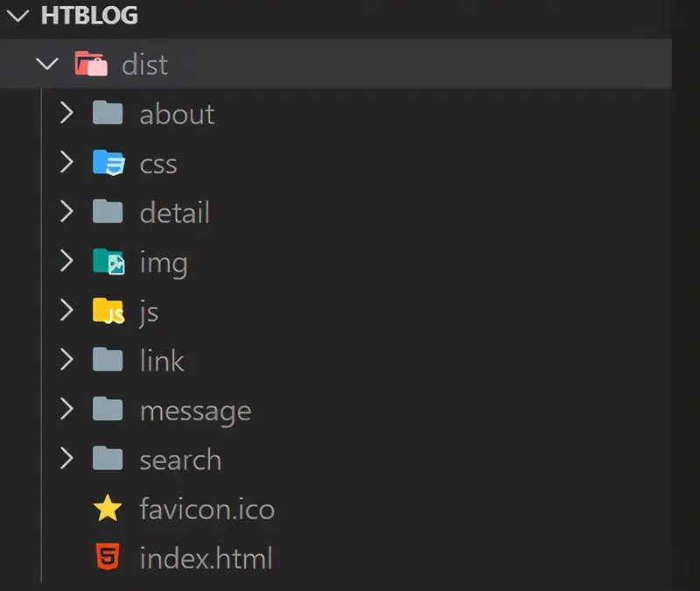Expand the link folder chevron
Viewport: 700px width, 591px height.
(x=66, y=360)
